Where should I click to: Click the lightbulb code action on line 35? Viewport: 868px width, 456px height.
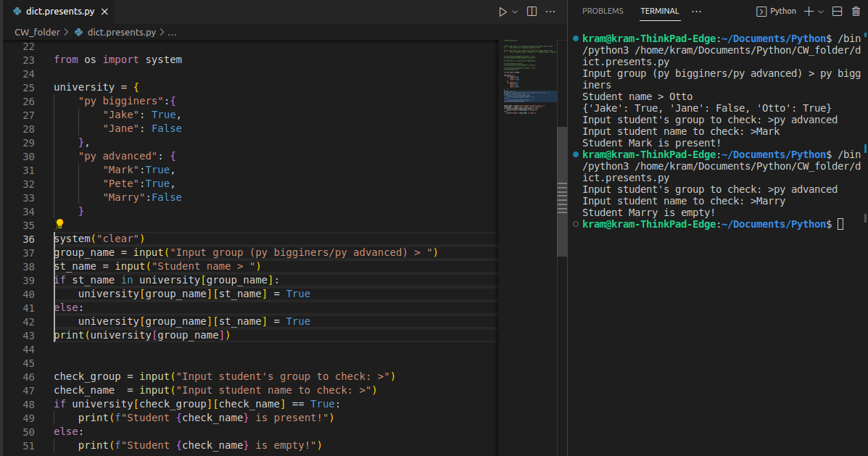[x=59, y=223]
